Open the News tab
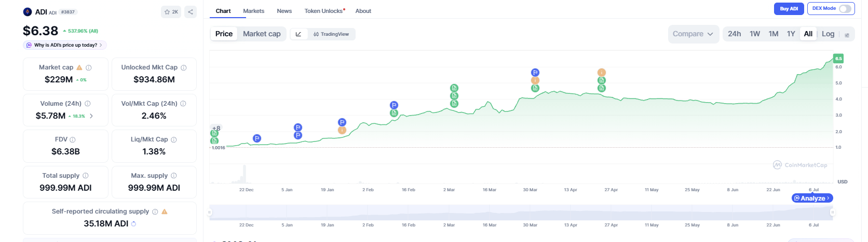The image size is (868, 242). coord(284,11)
